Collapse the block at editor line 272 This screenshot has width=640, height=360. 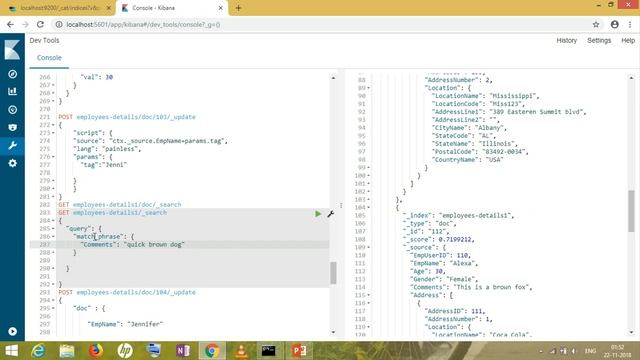pos(53,125)
